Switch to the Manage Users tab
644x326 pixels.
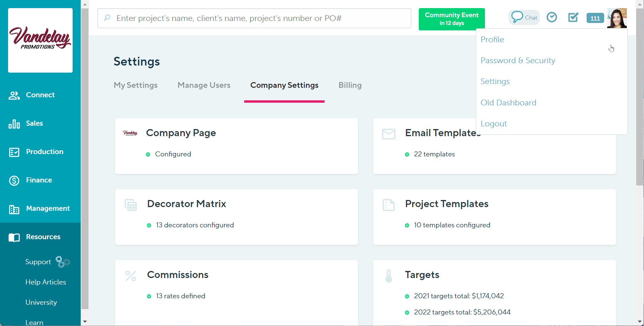pyautogui.click(x=204, y=85)
